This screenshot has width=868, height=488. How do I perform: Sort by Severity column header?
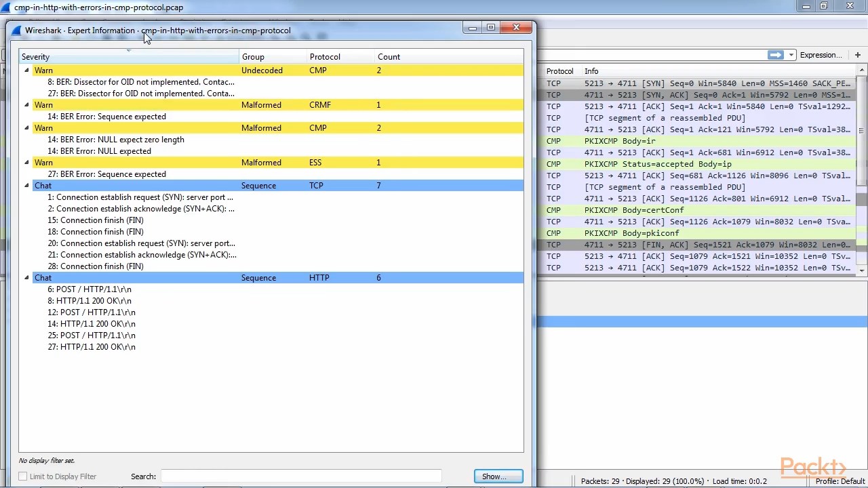129,57
